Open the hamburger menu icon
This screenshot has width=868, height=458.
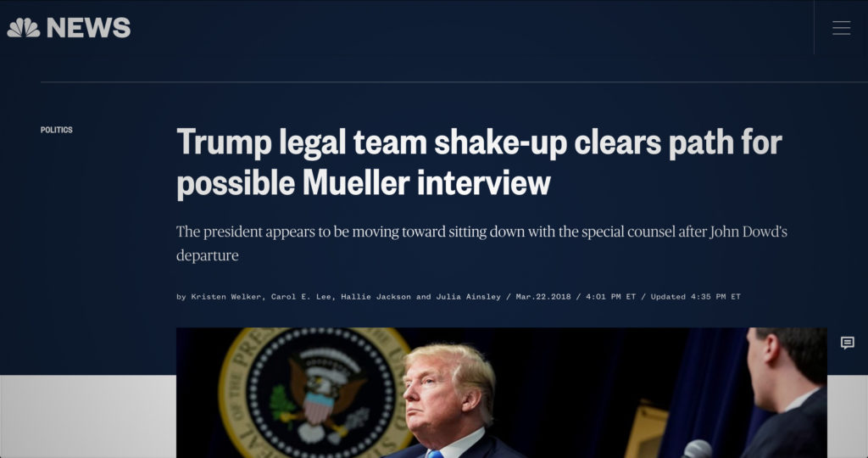coord(841,28)
